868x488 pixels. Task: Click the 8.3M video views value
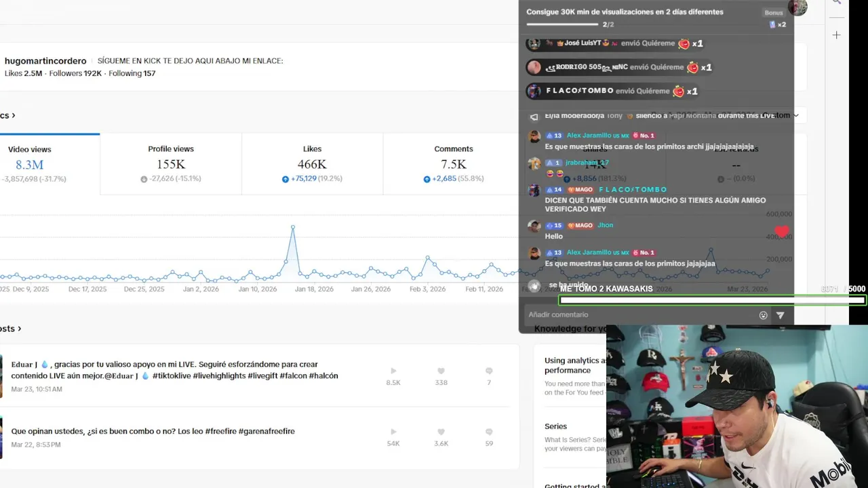click(30, 165)
